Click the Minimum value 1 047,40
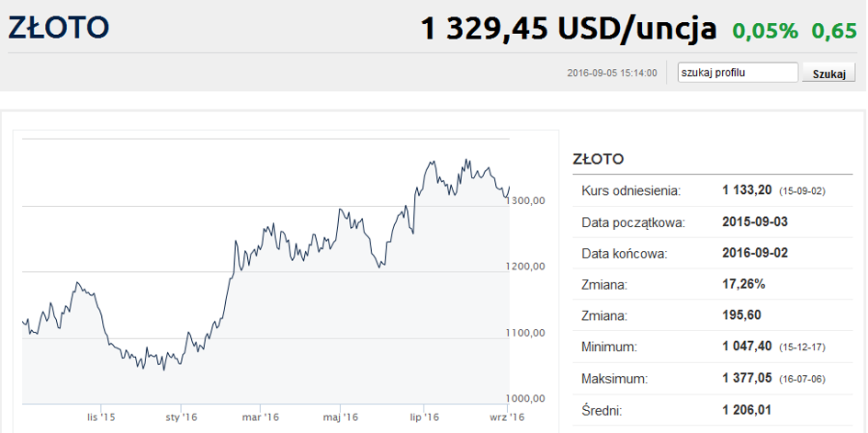The height and width of the screenshot is (433, 868). [x=747, y=348]
